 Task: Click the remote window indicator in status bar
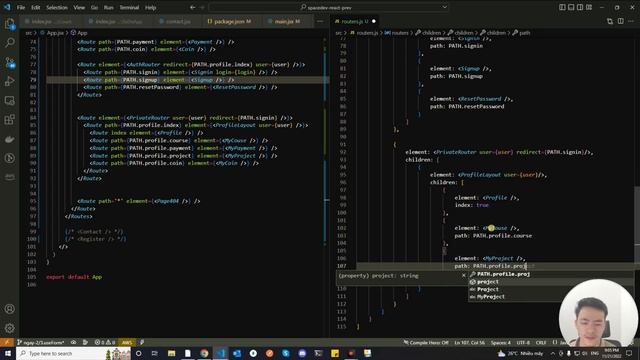[7, 342]
